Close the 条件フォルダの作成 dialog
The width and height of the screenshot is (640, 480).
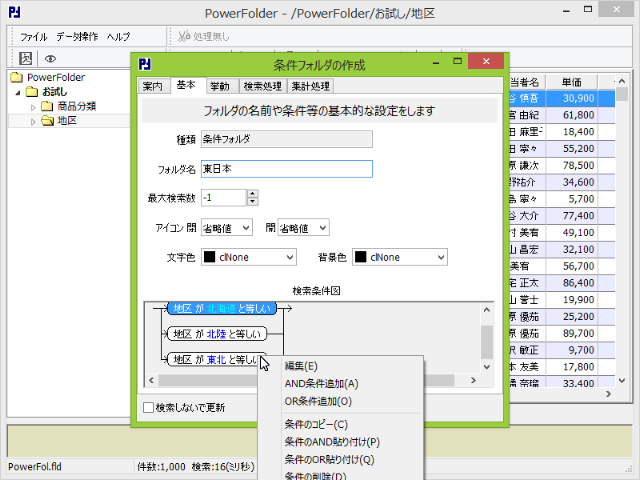[486, 61]
